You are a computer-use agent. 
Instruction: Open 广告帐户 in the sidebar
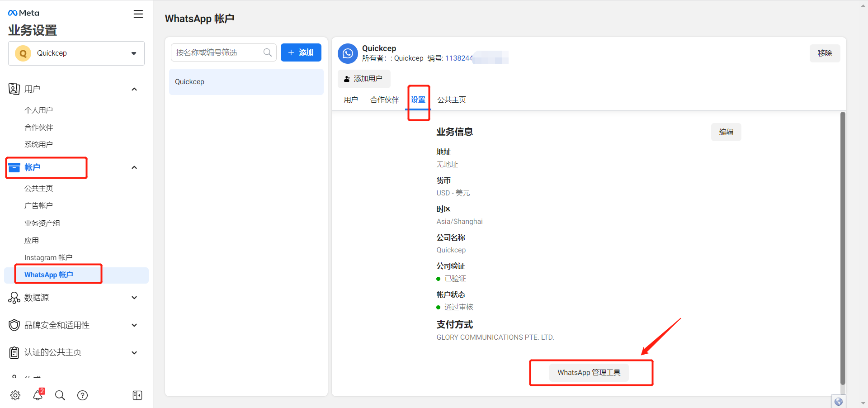point(38,205)
